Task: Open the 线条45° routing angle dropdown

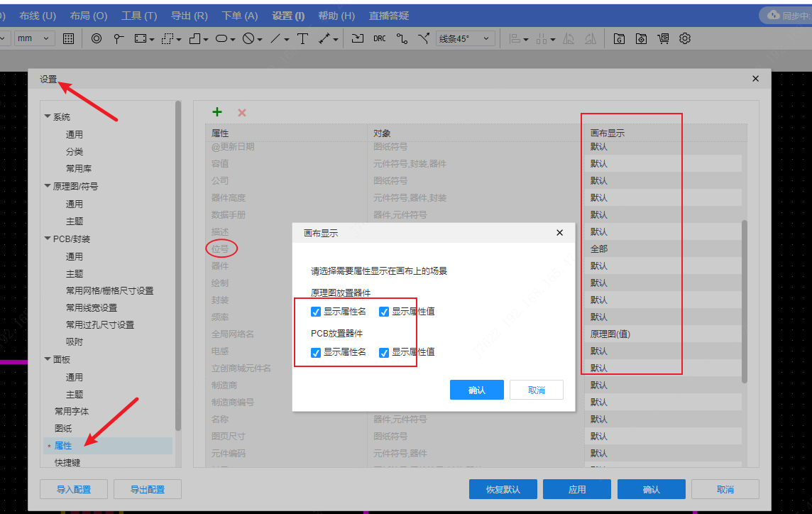Action: coord(465,38)
